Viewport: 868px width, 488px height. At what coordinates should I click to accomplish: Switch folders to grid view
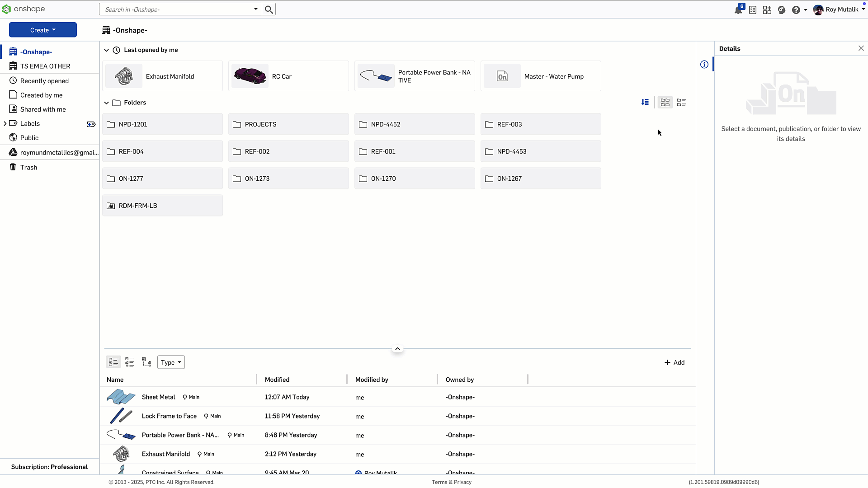coord(665,103)
